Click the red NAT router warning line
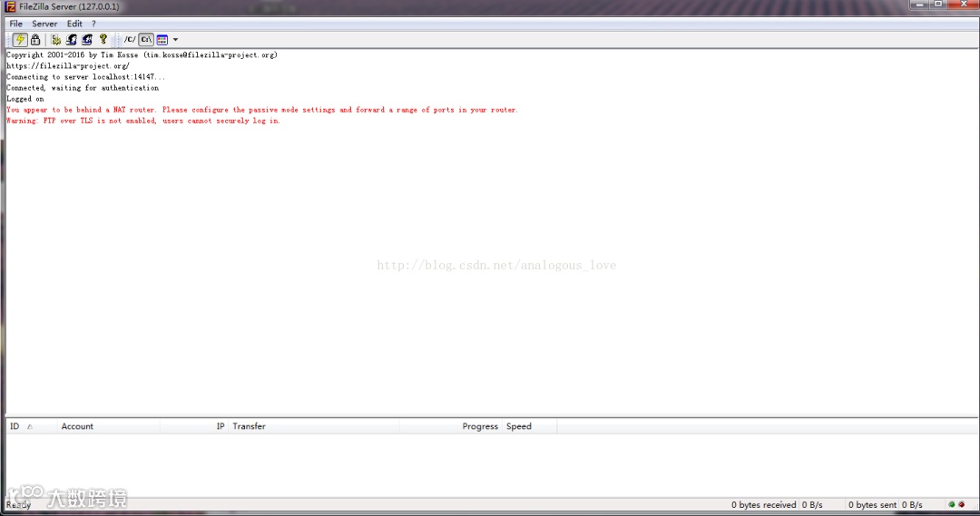980x516 pixels. (262, 110)
